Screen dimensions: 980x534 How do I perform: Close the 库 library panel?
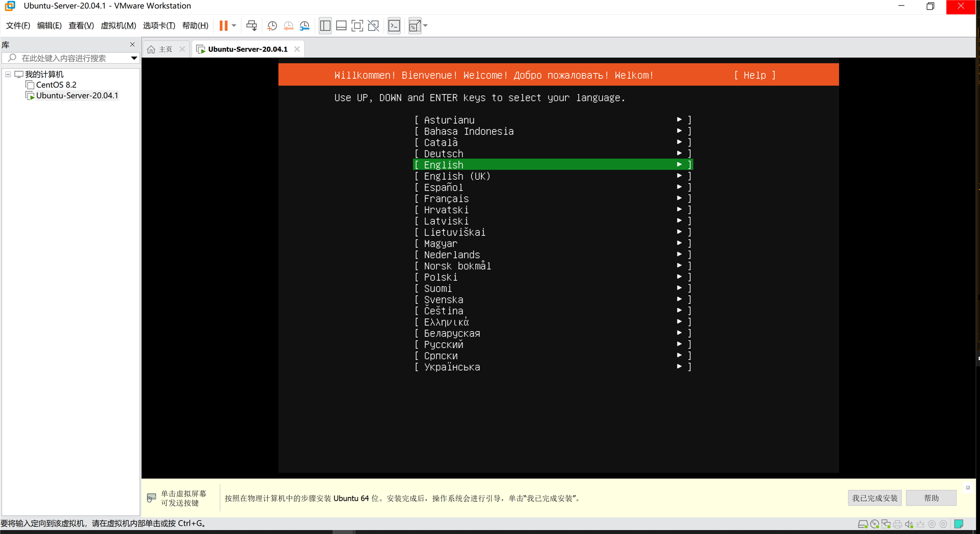[x=133, y=44]
